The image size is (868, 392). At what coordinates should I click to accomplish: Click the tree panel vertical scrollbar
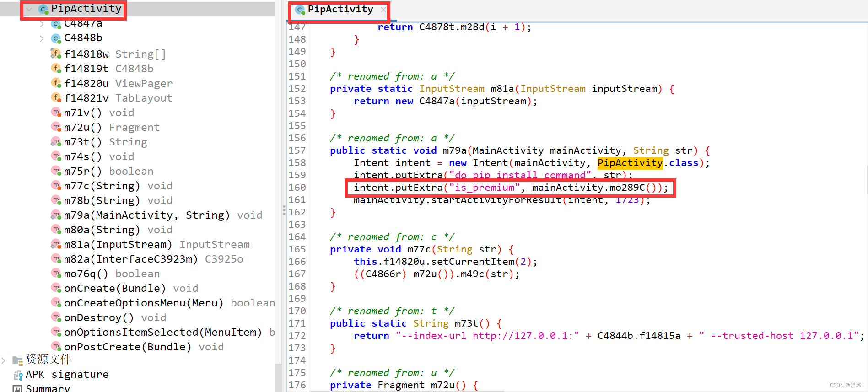(278, 377)
